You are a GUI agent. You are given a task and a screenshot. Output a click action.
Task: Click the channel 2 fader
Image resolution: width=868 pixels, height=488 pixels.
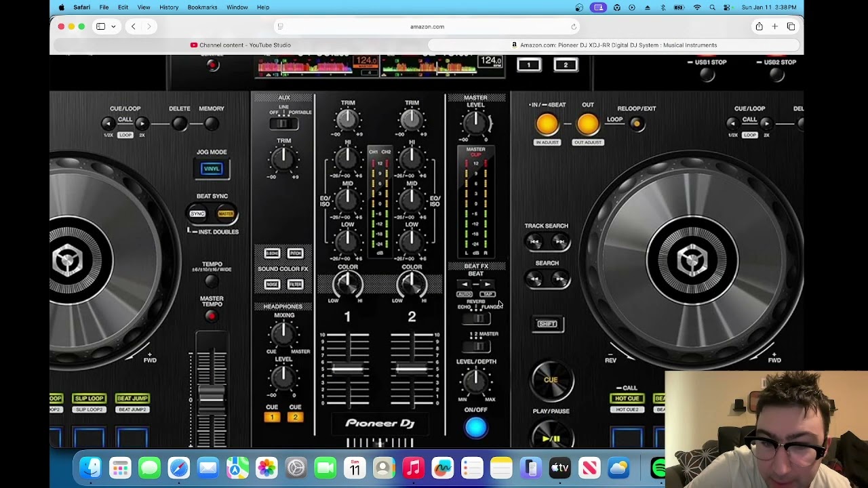tap(412, 369)
